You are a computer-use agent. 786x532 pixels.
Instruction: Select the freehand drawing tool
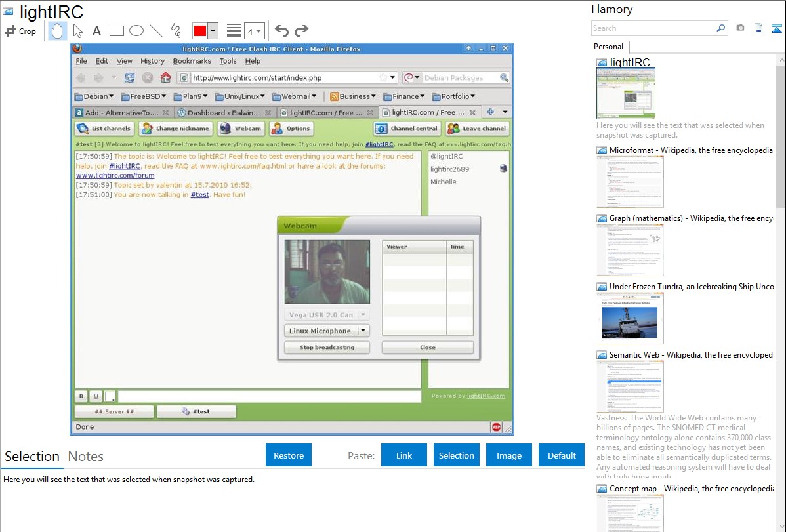[176, 31]
